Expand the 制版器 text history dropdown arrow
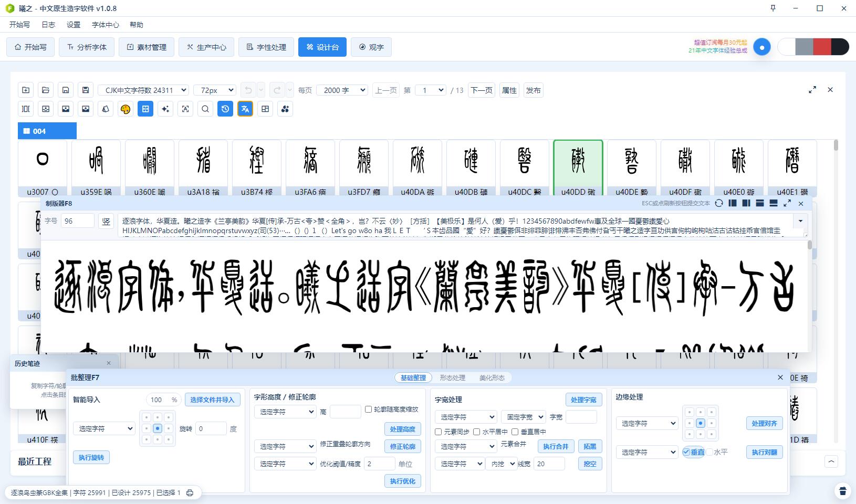 (x=800, y=221)
